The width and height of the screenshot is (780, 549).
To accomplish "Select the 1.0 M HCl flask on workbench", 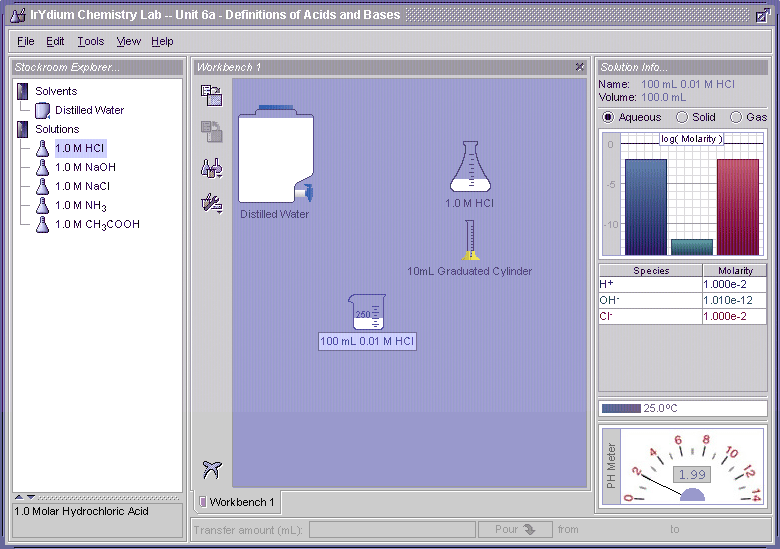I will point(470,167).
